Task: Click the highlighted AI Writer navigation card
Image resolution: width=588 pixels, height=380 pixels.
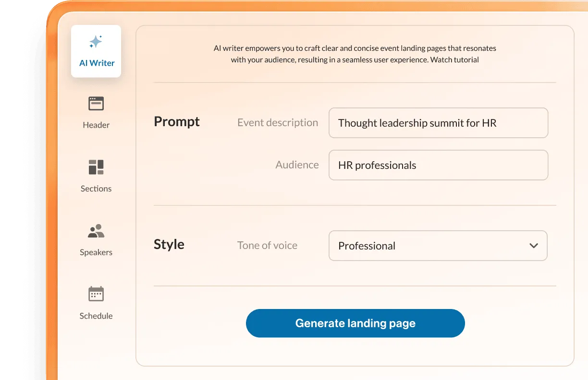Action: point(96,51)
